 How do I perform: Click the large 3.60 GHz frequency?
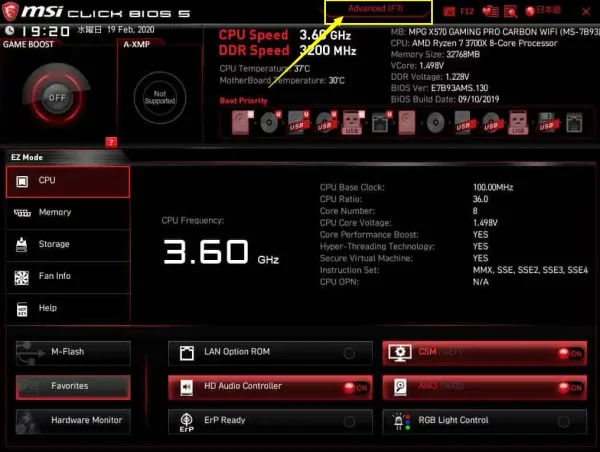coord(221,252)
